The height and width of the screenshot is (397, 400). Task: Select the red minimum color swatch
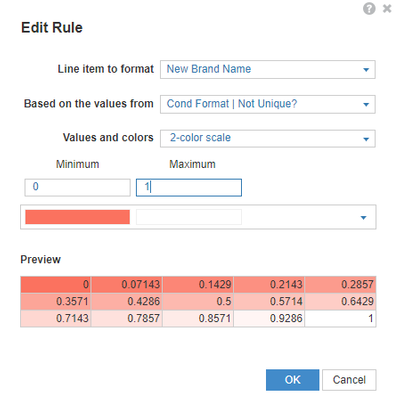(77, 217)
